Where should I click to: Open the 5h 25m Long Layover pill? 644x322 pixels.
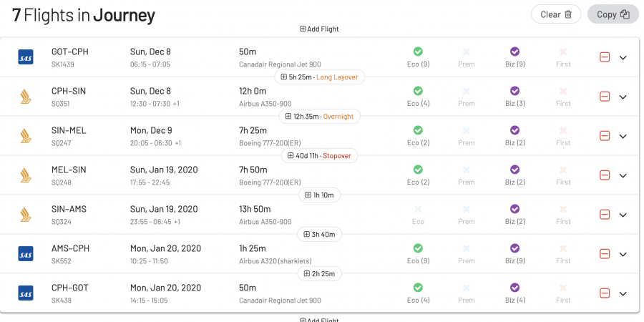pyautogui.click(x=320, y=77)
